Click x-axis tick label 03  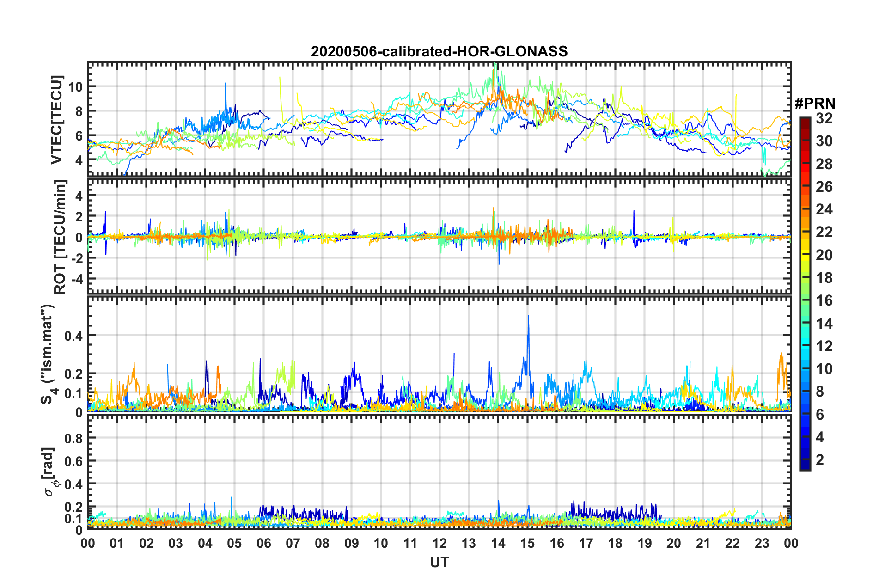click(176, 543)
